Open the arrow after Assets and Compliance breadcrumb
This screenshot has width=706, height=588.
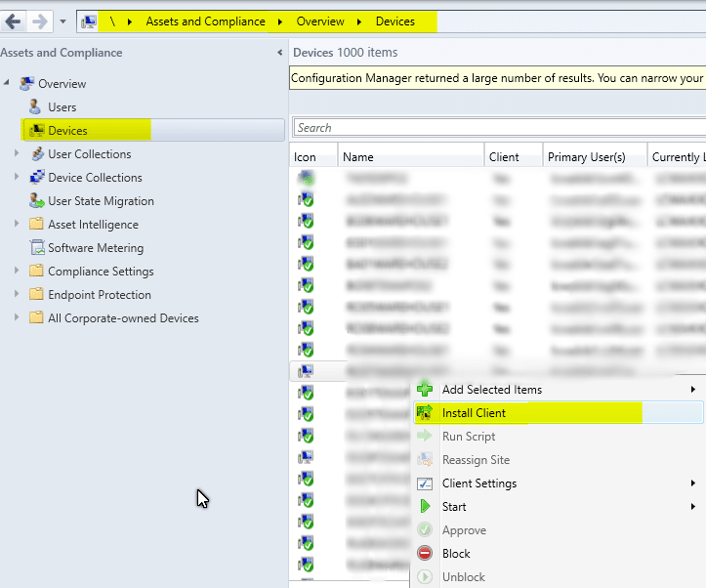280,21
